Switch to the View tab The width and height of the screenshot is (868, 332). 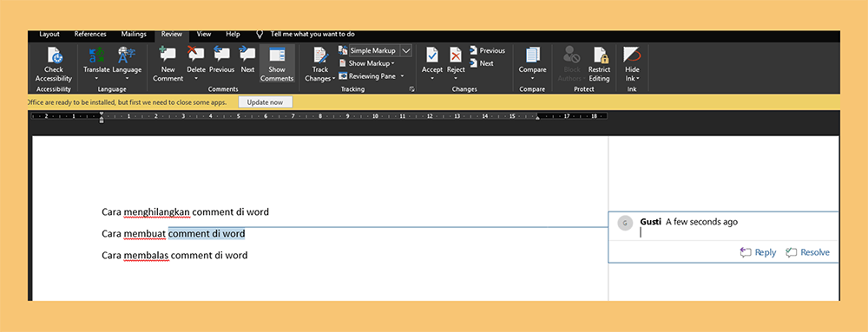204,35
